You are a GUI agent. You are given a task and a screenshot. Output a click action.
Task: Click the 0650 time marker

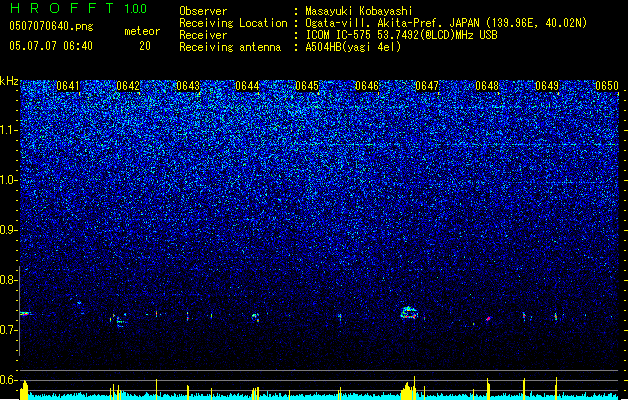click(607, 86)
